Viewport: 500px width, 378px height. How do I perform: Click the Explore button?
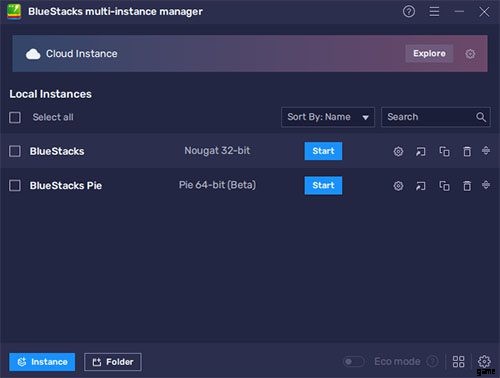click(x=429, y=54)
